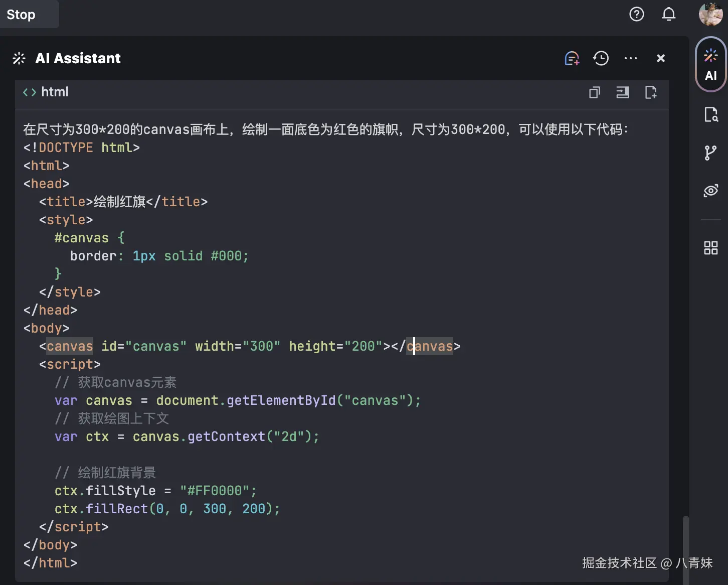Click the Stop button
The height and width of the screenshot is (585, 728).
pos(21,15)
